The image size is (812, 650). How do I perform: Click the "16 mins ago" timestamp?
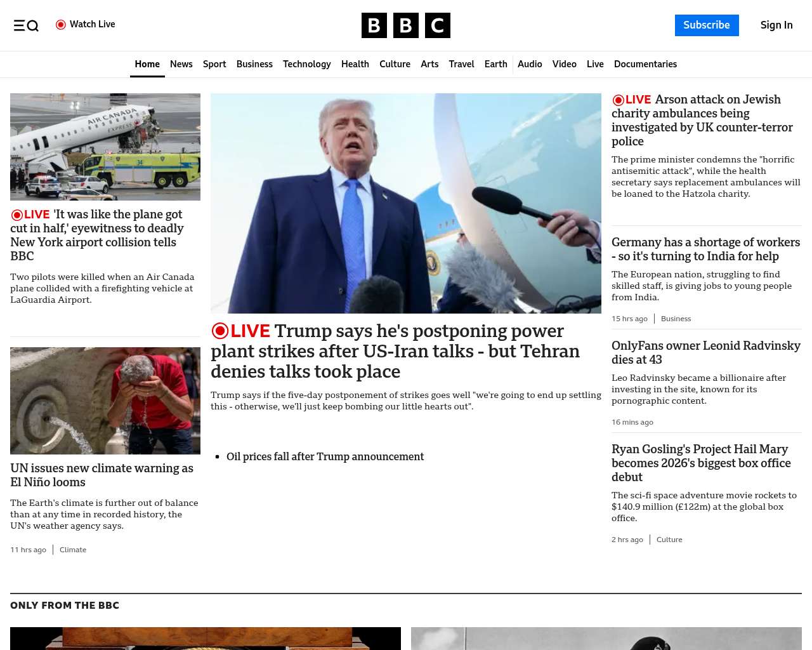632,422
